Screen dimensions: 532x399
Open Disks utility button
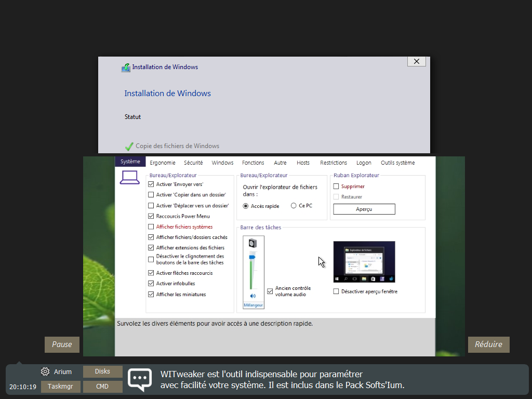pyautogui.click(x=102, y=371)
